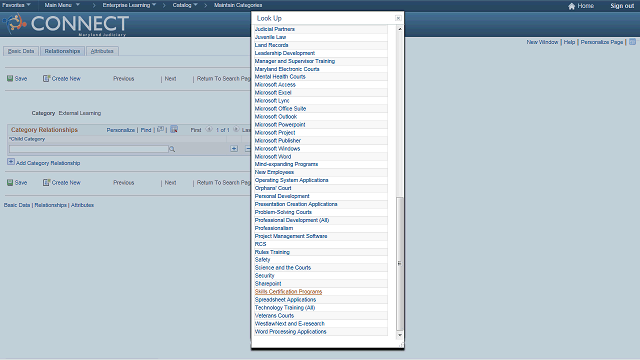Click Find link in Category Relationships
This screenshot has width=640, height=360.
(x=146, y=130)
